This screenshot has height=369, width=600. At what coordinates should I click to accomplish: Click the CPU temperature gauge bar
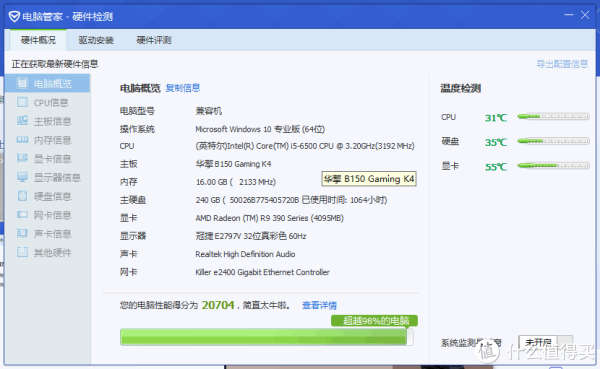[553, 116]
